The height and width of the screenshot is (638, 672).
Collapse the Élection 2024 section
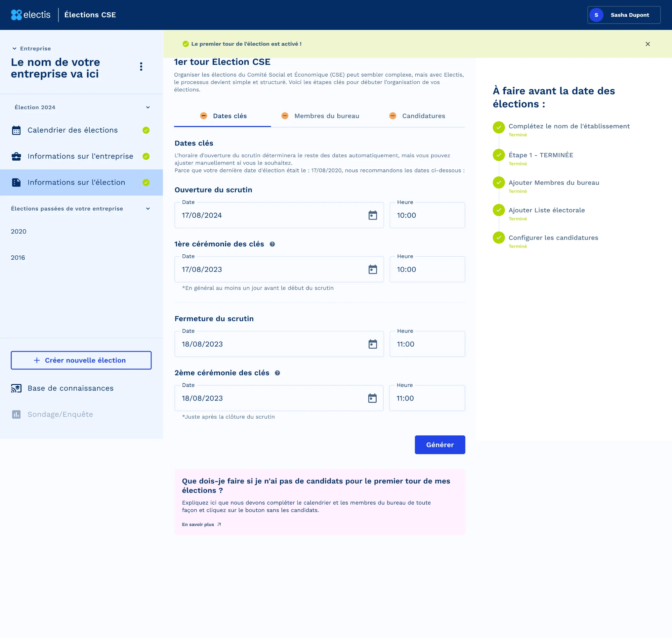[148, 108]
